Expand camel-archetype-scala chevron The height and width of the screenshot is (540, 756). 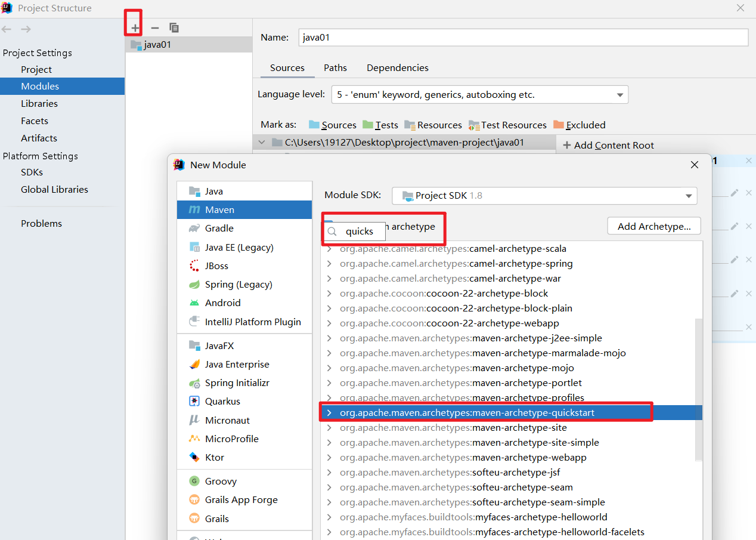tap(329, 249)
